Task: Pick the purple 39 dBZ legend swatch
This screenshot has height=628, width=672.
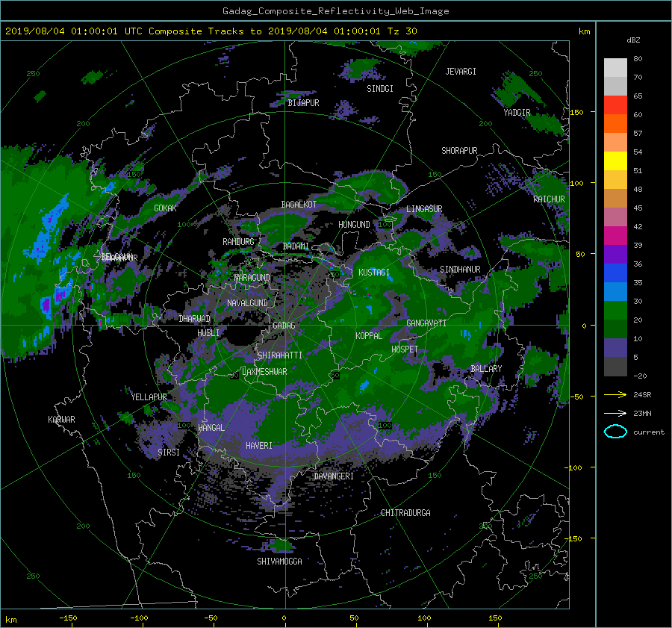Action: coord(615,254)
